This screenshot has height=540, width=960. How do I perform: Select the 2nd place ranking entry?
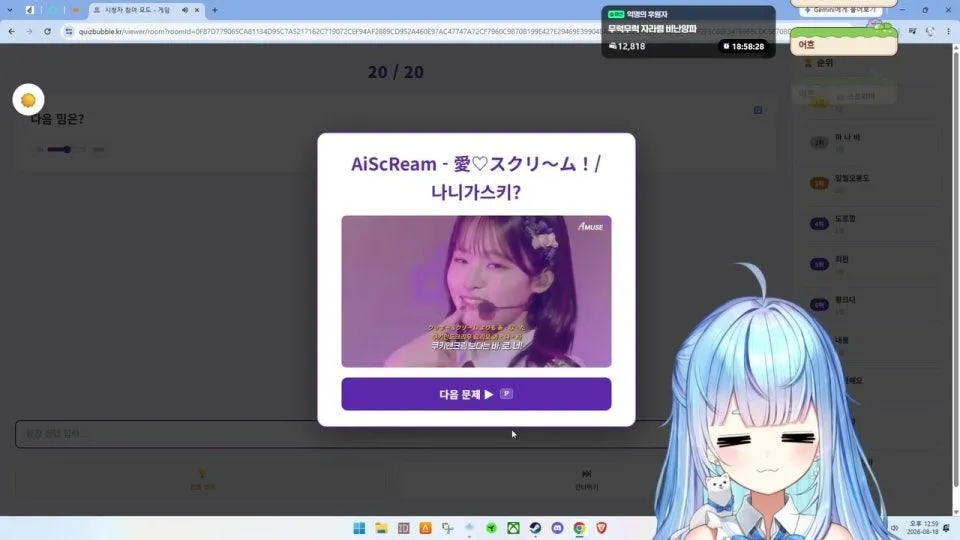click(x=867, y=142)
